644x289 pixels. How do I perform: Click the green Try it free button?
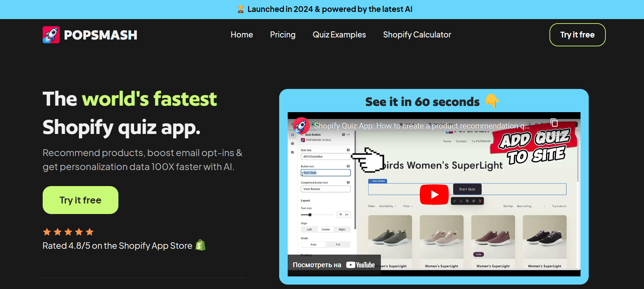81,200
